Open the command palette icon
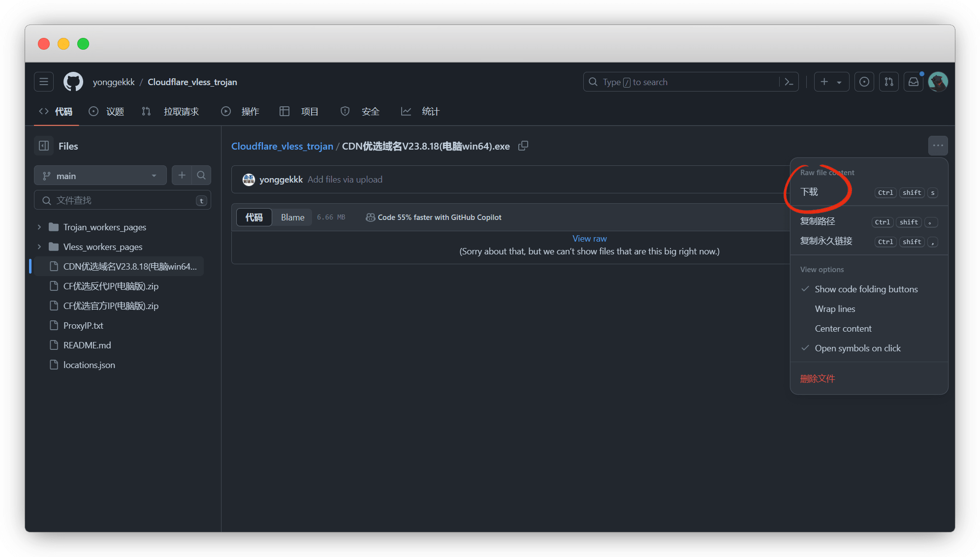Image resolution: width=980 pixels, height=557 pixels. [789, 82]
